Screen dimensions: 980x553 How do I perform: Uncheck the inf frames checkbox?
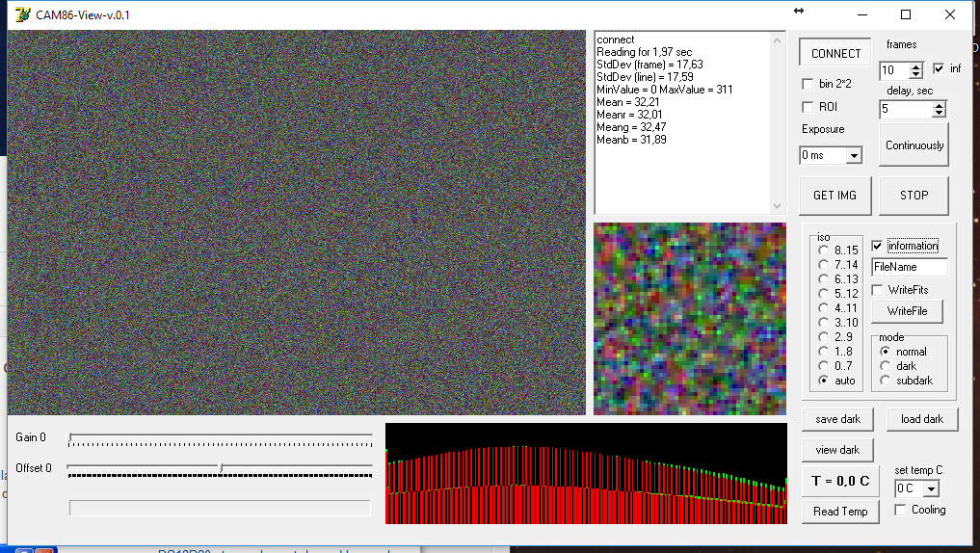[939, 68]
